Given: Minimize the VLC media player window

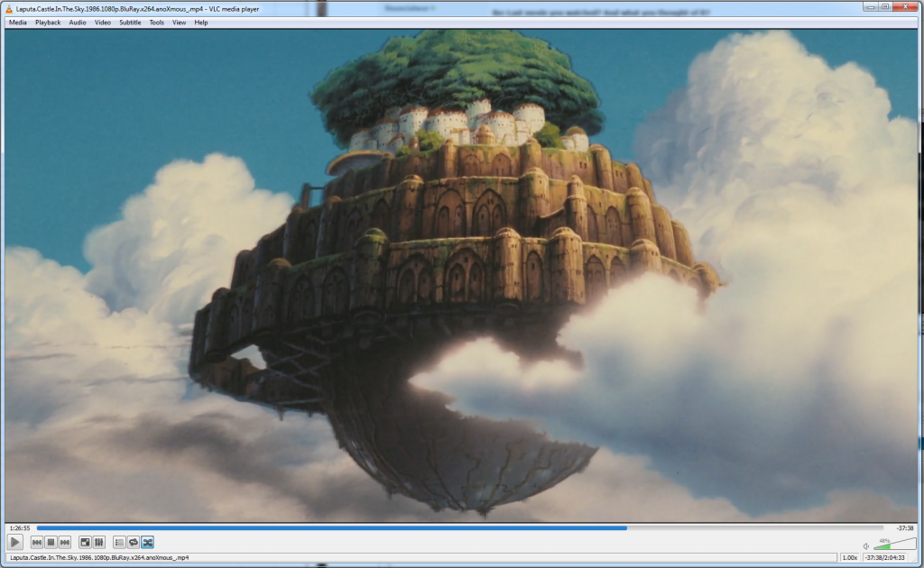Looking at the screenshot, I should 871,7.
